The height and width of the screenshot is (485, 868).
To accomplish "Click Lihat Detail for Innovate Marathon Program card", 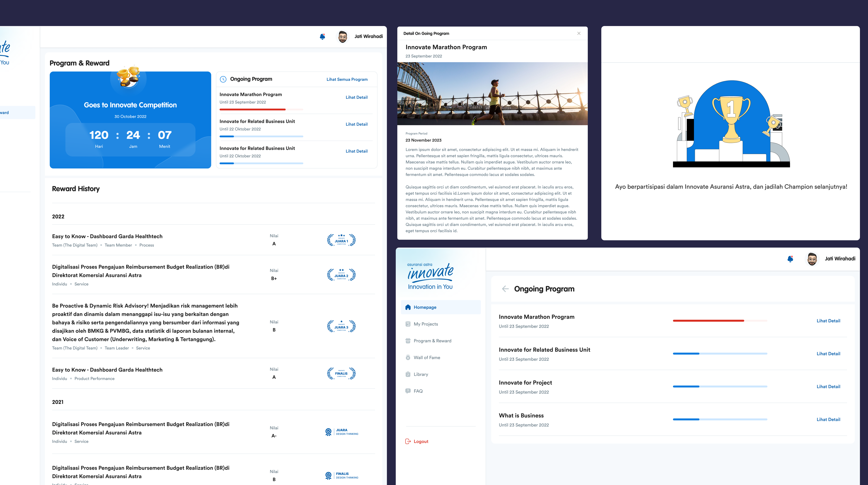I will 356,97.
